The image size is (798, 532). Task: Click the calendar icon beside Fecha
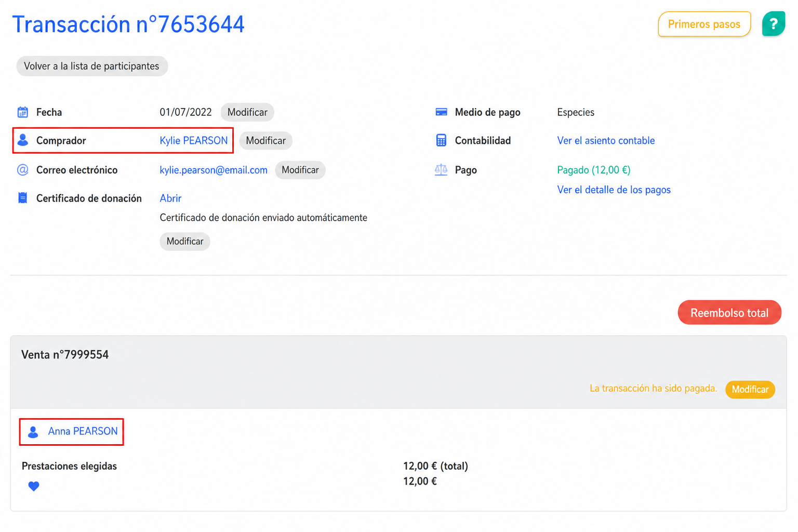pos(23,112)
